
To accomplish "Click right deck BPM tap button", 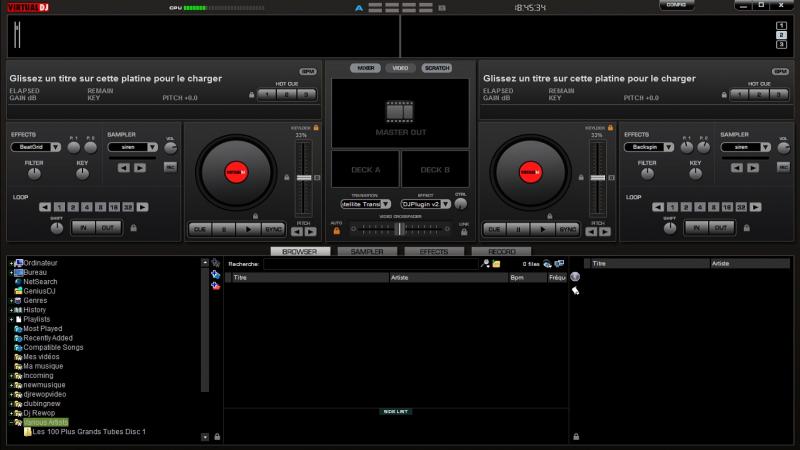I will pyautogui.click(x=780, y=71).
